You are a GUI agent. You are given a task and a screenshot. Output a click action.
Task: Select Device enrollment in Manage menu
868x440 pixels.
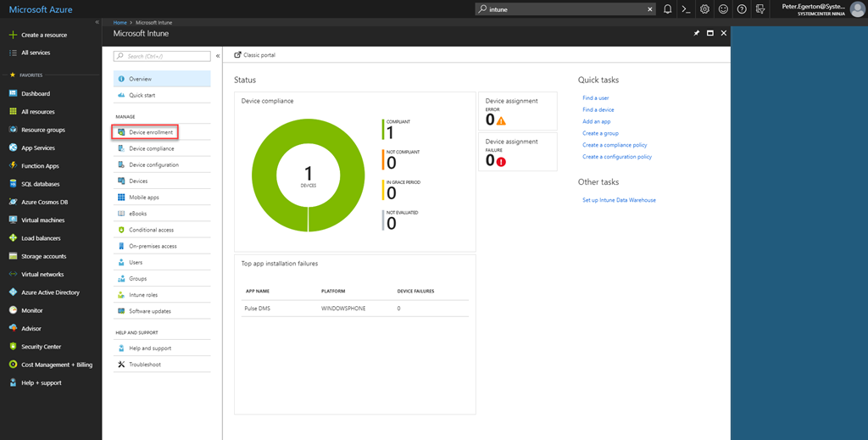click(150, 132)
